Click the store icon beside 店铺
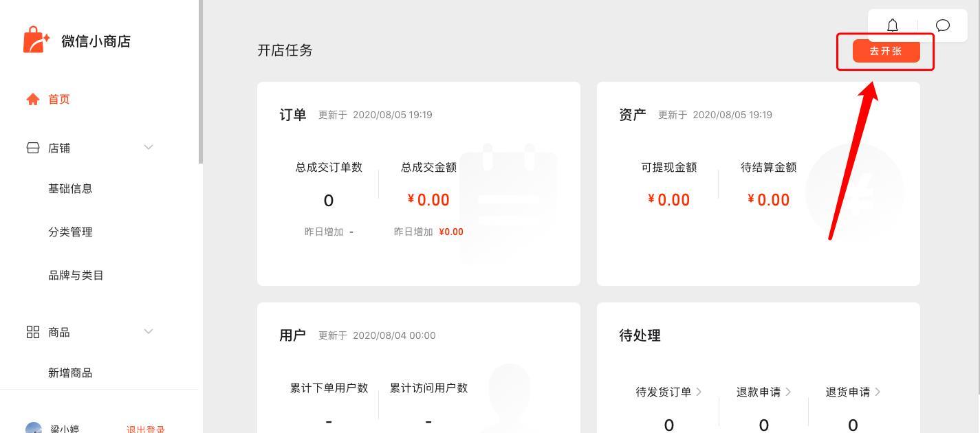 33,148
